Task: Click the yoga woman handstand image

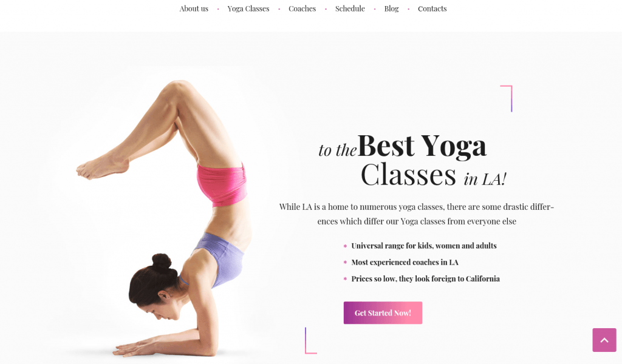Action: pos(163,218)
